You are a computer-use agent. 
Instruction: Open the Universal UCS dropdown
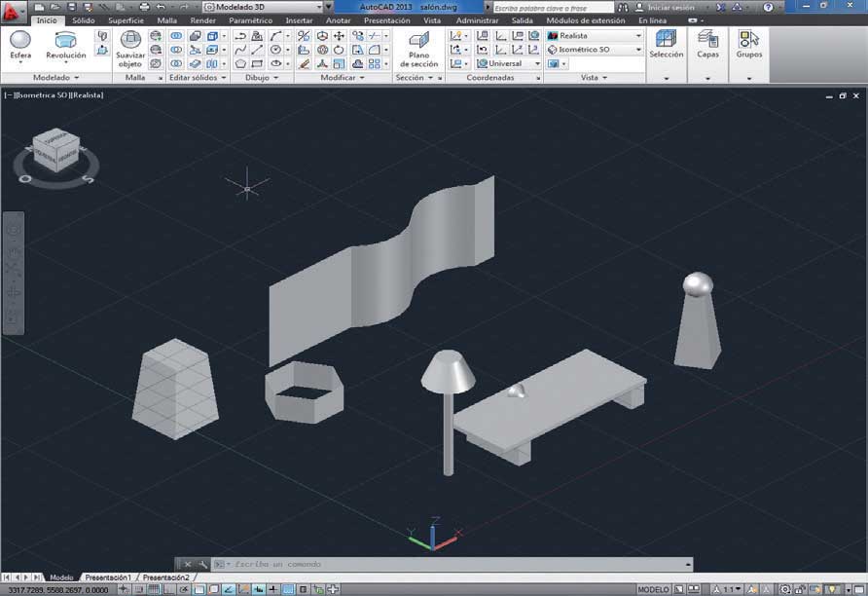[509, 63]
